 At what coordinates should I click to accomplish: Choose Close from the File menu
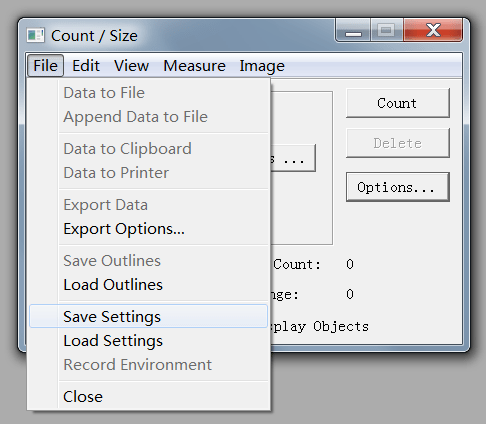(x=148, y=397)
